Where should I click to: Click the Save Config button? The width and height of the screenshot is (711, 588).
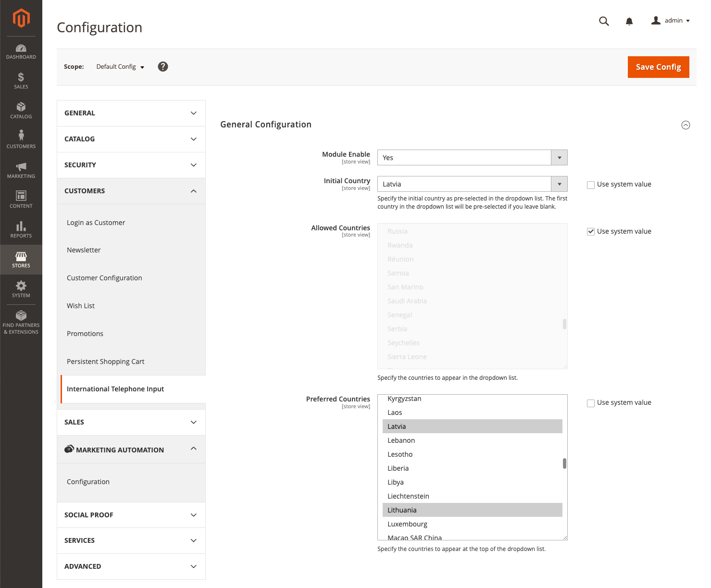click(658, 67)
